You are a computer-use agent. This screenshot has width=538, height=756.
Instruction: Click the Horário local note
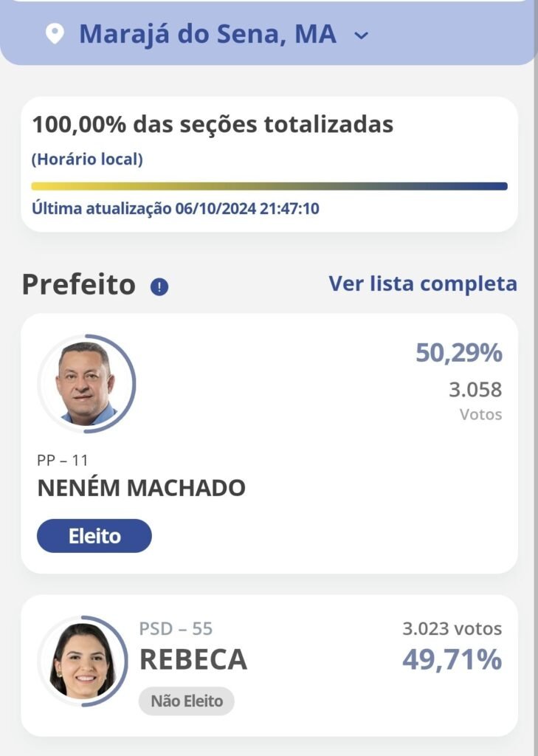click(x=87, y=159)
